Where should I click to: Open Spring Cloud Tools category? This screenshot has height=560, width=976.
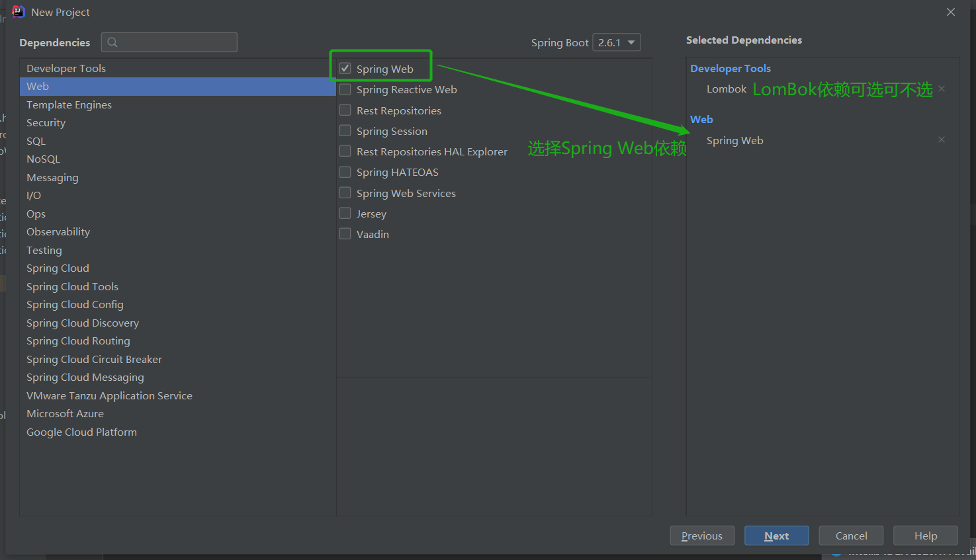[178, 286]
